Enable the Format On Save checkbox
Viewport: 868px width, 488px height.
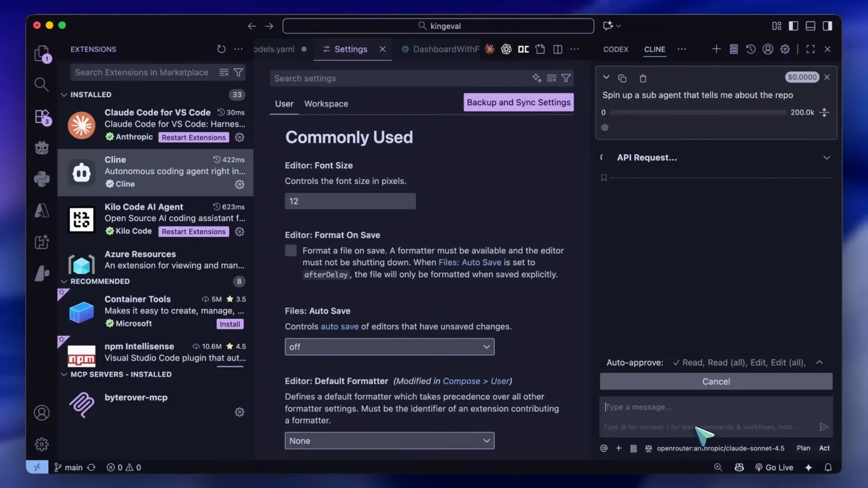(291, 251)
